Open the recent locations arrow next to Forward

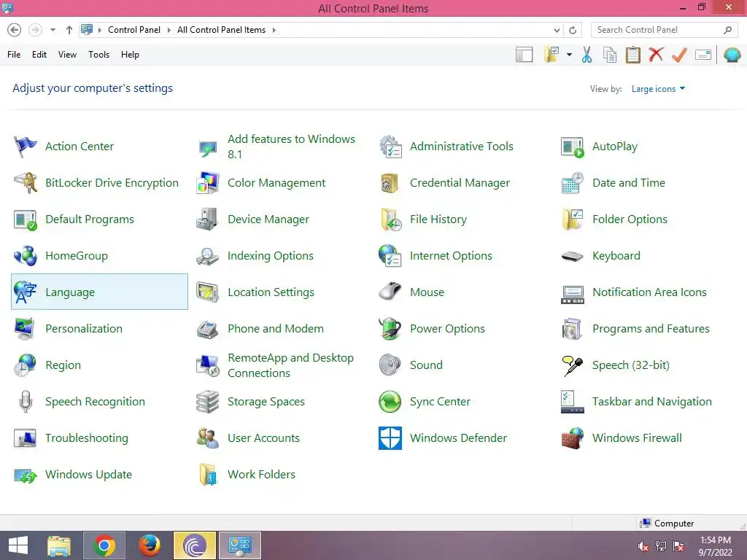[x=53, y=30]
